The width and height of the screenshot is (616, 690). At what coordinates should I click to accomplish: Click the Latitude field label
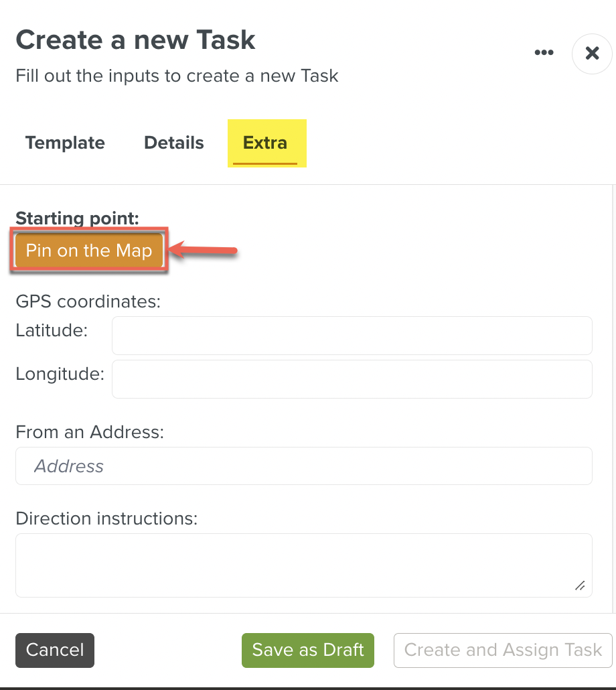tap(52, 330)
